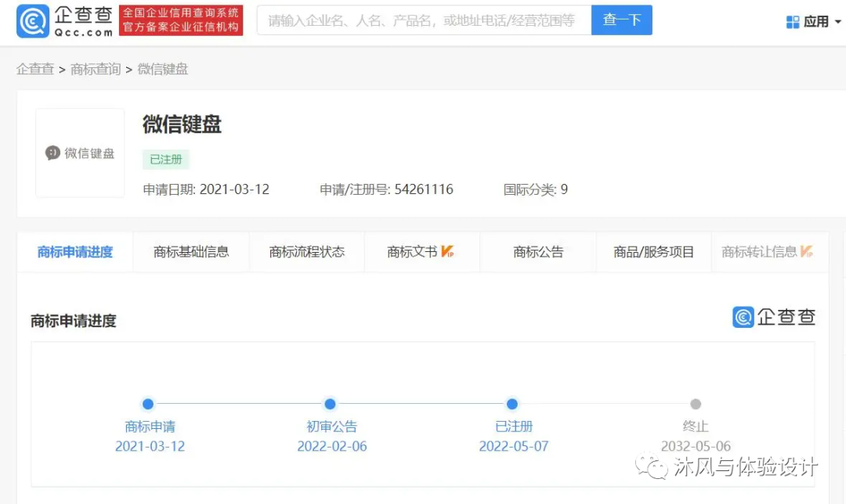Screen dimensions: 846x504
Task: Click the VIP badge on 商标转让信息
Action: 807,251
